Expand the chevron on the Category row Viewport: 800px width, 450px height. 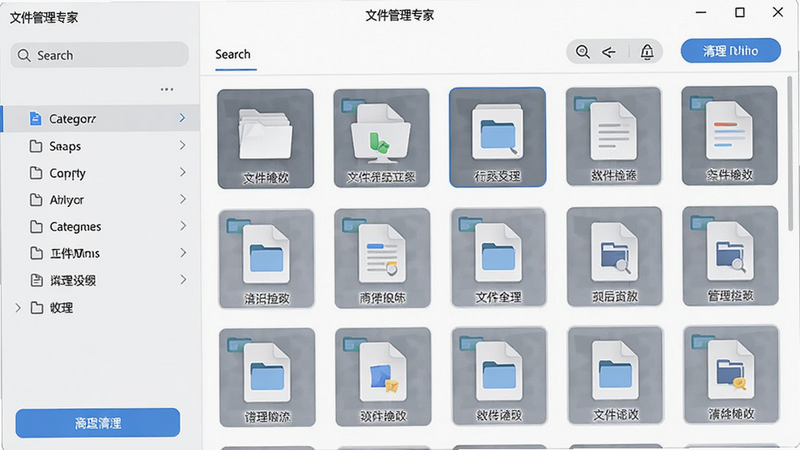182,118
